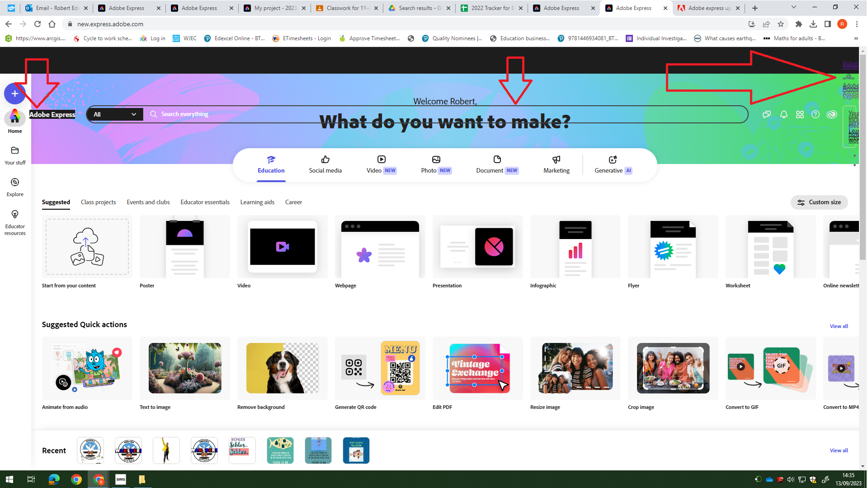
Task: Open the Creative Cloud icon
Action: click(832, 114)
